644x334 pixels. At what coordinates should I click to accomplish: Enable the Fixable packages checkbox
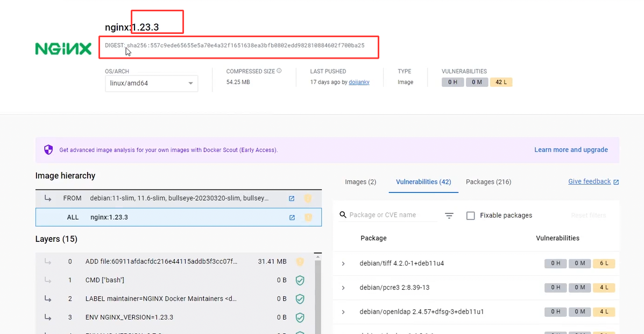[x=471, y=215]
